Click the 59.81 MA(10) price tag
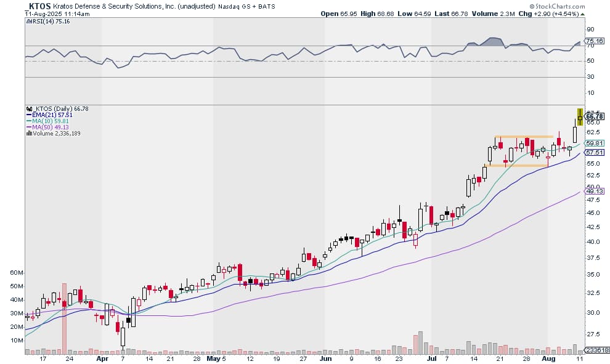The height and width of the screenshot is (364, 610). [595, 143]
